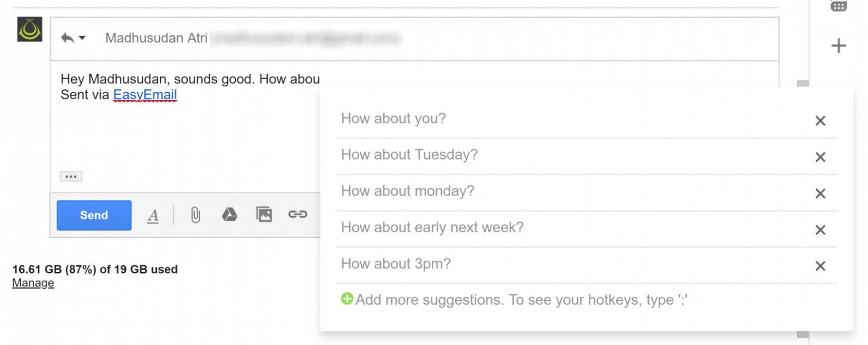Open the Manage storage link

(x=32, y=283)
